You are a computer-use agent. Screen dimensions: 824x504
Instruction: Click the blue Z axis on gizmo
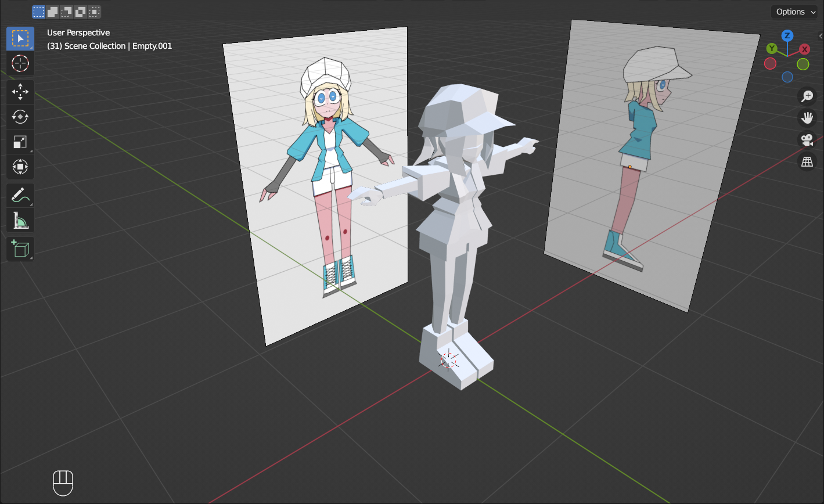click(787, 36)
